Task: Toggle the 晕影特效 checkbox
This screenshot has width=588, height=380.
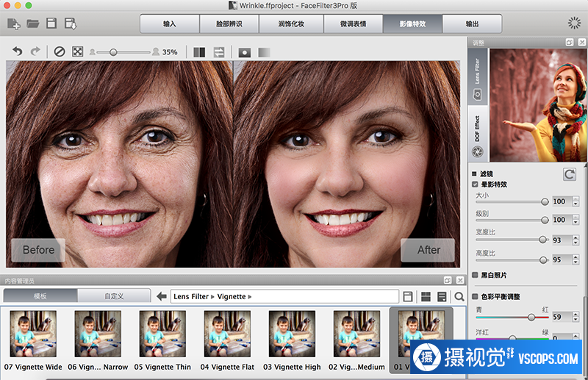Action: pos(475,184)
